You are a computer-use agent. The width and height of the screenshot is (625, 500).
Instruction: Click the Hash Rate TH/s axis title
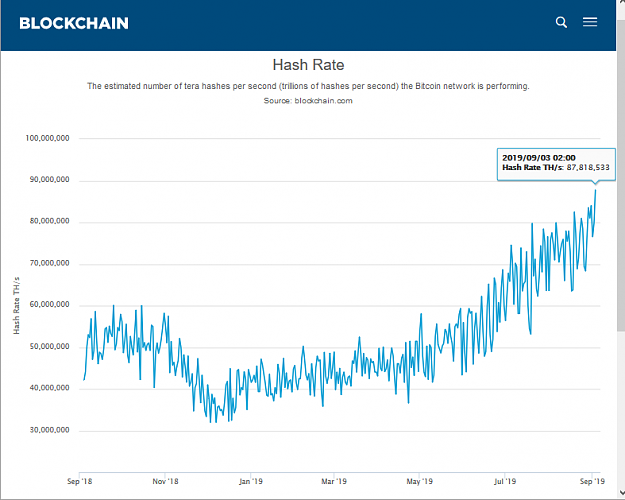[16, 305]
